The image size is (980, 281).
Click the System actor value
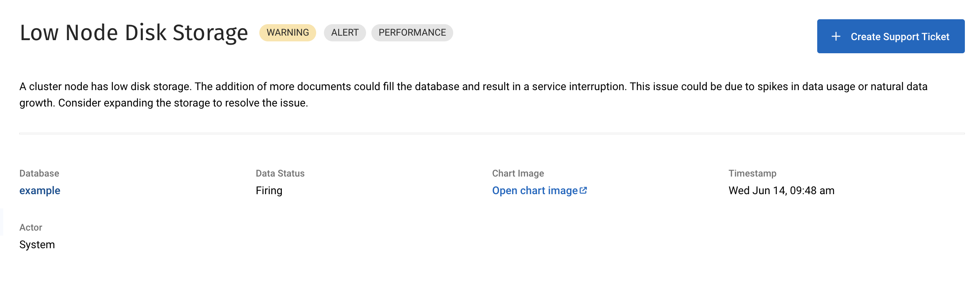click(37, 245)
